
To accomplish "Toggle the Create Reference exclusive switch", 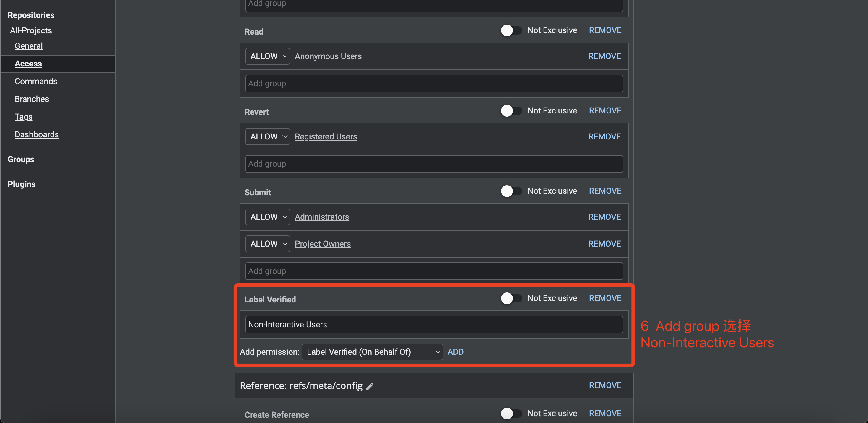I will (x=511, y=413).
